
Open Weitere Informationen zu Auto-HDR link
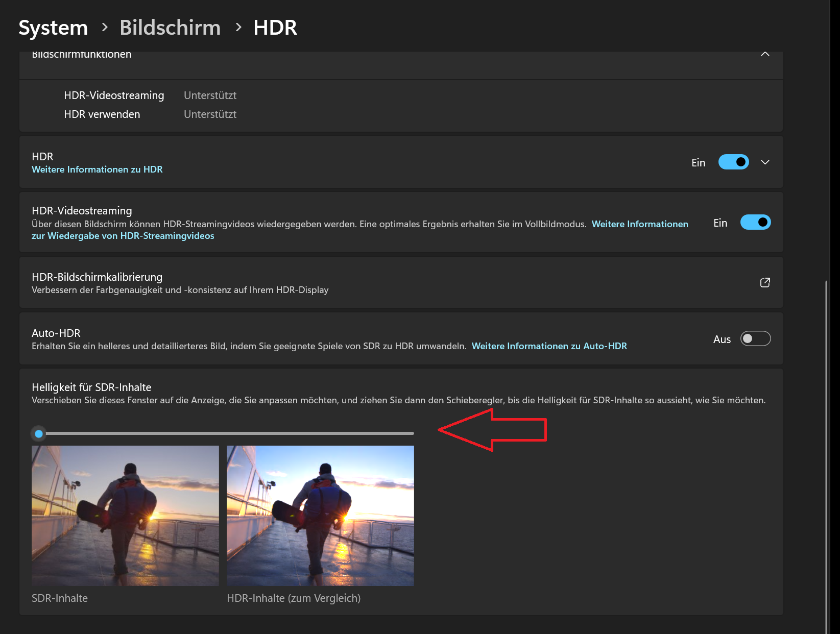click(x=548, y=346)
